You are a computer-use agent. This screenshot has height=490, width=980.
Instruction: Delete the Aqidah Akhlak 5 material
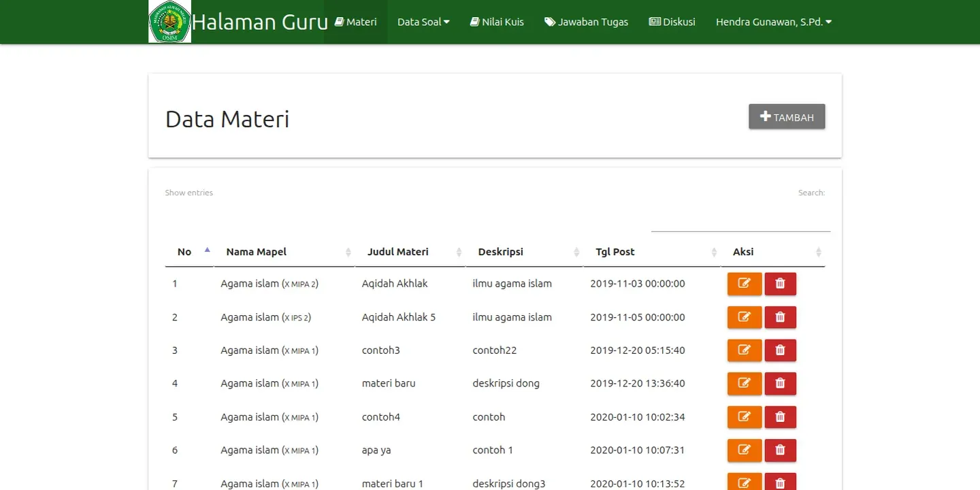click(x=781, y=317)
